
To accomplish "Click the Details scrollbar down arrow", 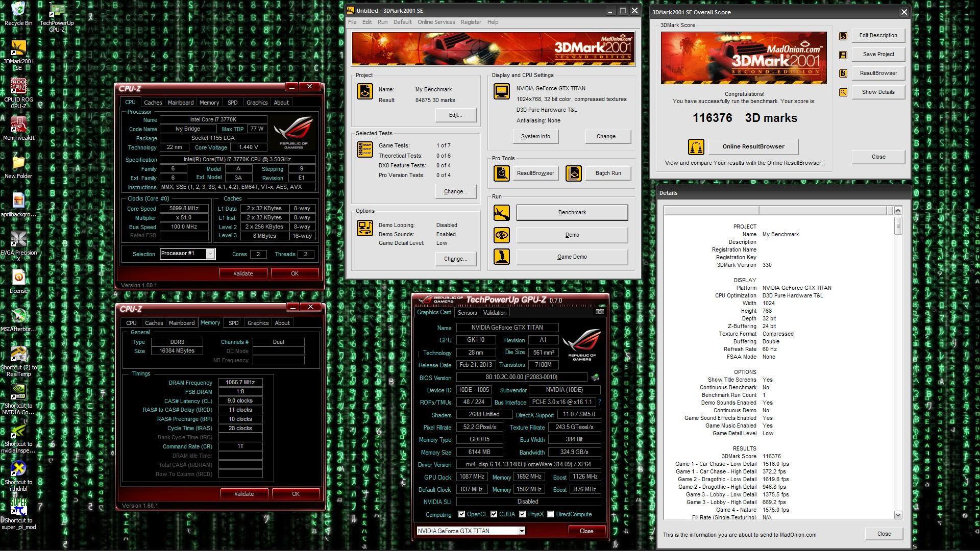I will 898,515.
